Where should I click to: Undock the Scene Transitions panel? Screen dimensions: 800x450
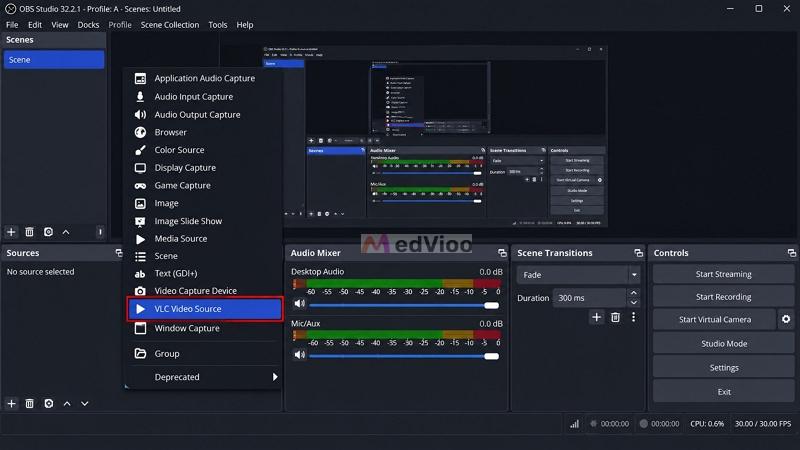tap(638, 253)
